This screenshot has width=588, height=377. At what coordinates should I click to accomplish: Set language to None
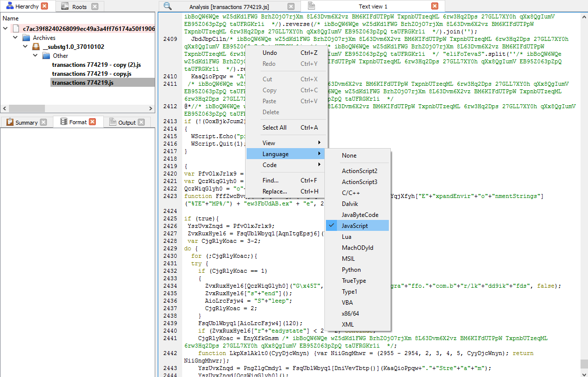pyautogui.click(x=357, y=156)
